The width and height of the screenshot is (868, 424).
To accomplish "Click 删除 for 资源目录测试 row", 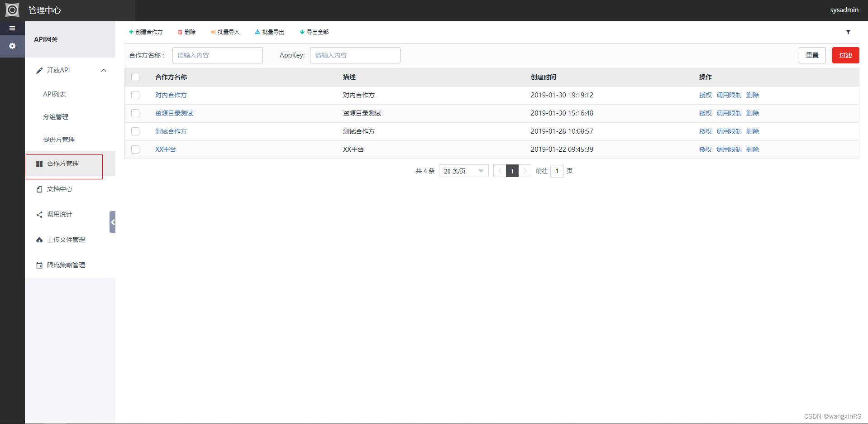I will (753, 113).
